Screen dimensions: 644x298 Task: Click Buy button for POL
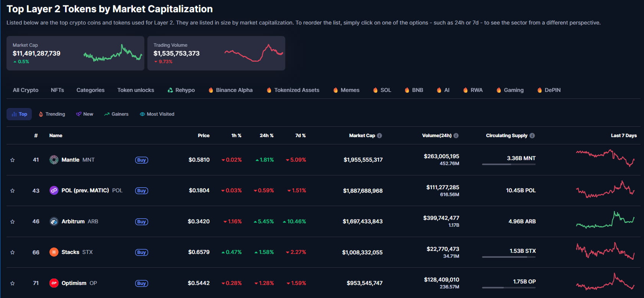click(142, 191)
